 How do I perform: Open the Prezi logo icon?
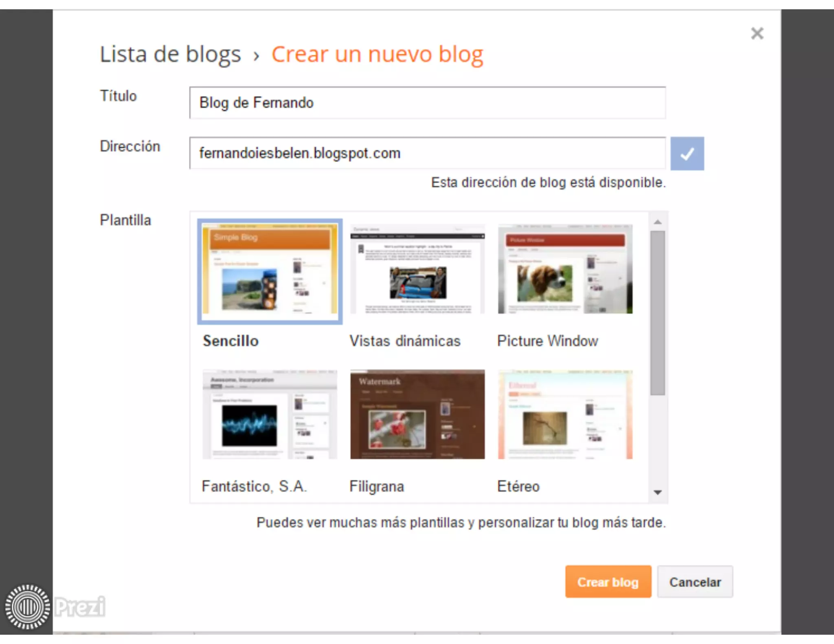click(28, 607)
